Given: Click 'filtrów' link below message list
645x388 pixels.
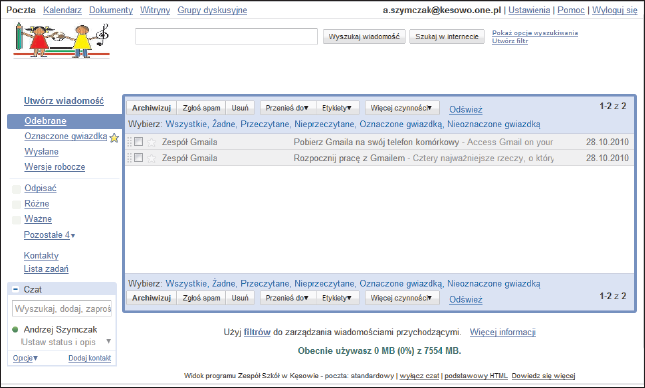Looking at the screenshot, I should pyautogui.click(x=257, y=332).
